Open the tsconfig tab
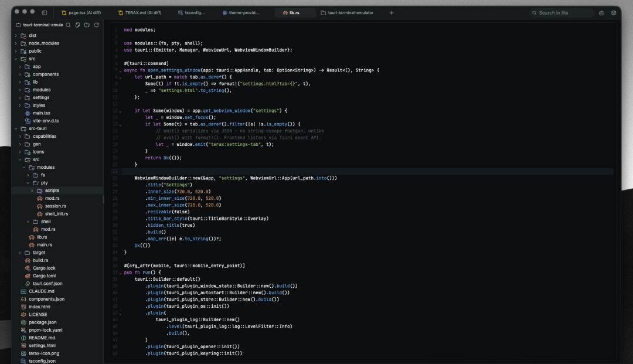 191,13
